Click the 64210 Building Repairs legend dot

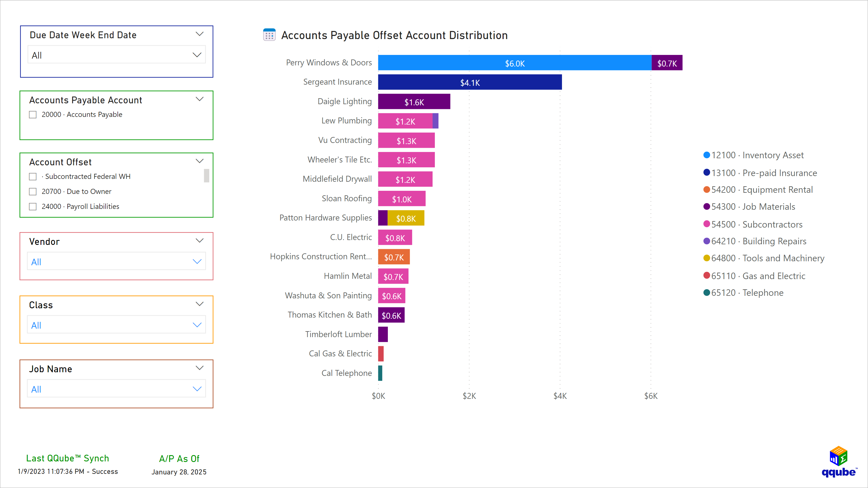(x=706, y=241)
